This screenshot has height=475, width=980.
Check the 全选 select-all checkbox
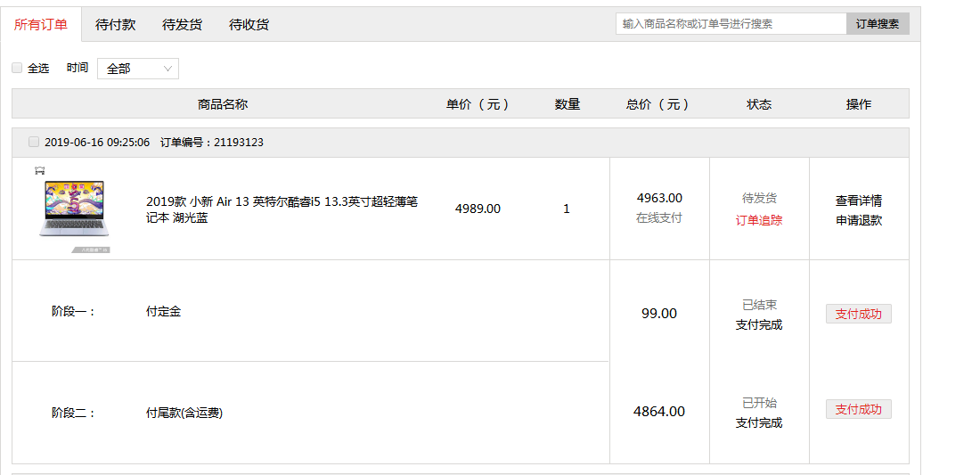coord(17,68)
